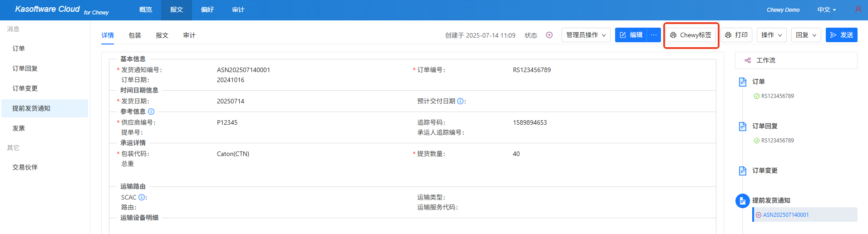
Task: Click the 打印 button
Action: pyautogui.click(x=736, y=35)
